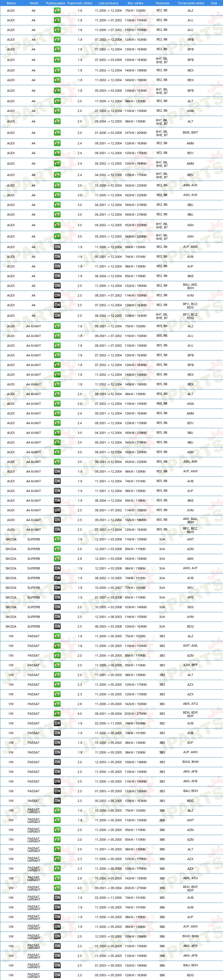This screenshot has height=980, width=223.
Task: Click diesel ON icon in A4 8E2 AYM row
Action: click(x=57, y=296)
